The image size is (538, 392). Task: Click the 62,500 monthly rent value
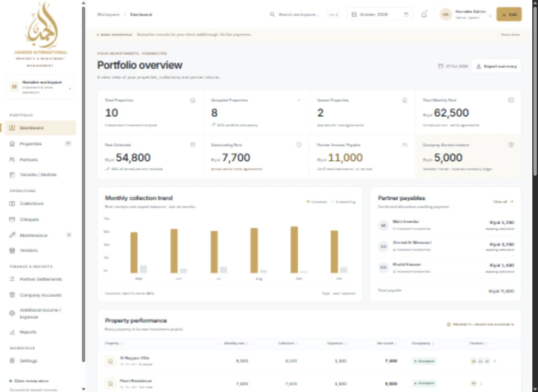tap(451, 113)
